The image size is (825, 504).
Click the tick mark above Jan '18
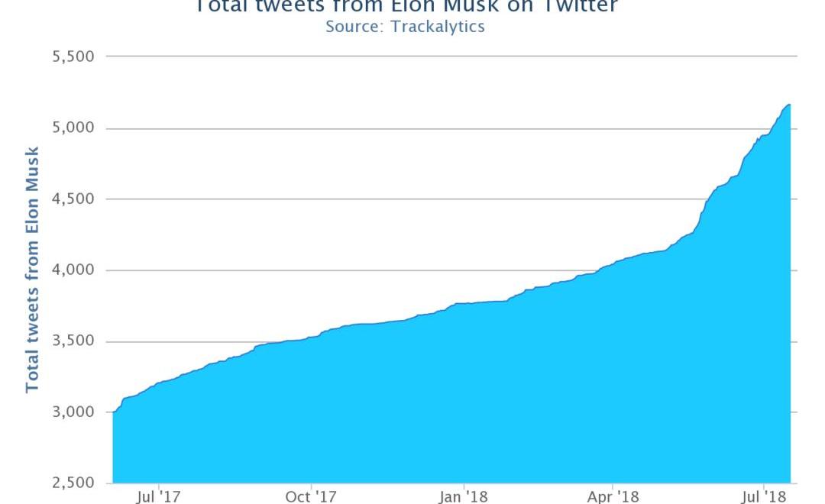coord(462,486)
